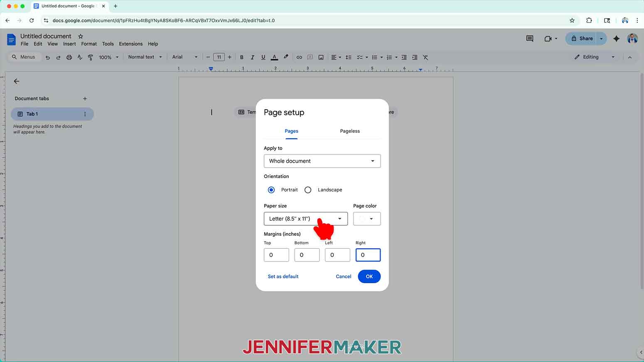Toggle Italic formatting in the toolbar

253,57
